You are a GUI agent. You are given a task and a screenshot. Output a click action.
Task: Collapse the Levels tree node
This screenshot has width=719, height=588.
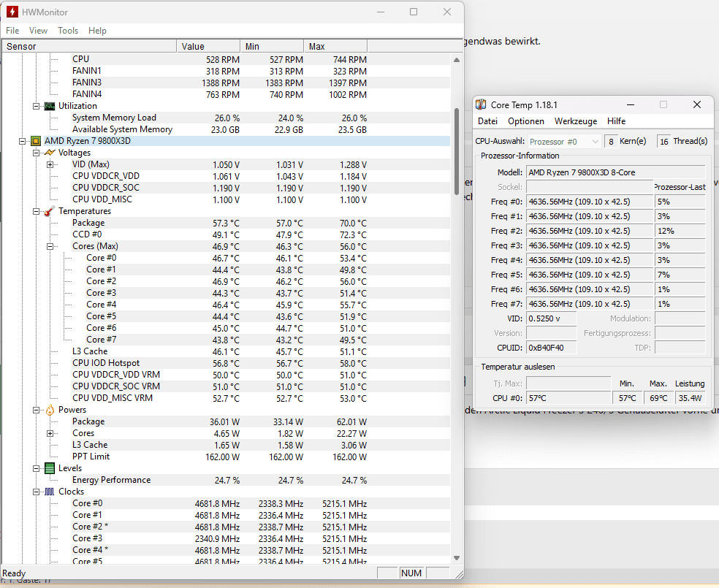(x=37, y=468)
